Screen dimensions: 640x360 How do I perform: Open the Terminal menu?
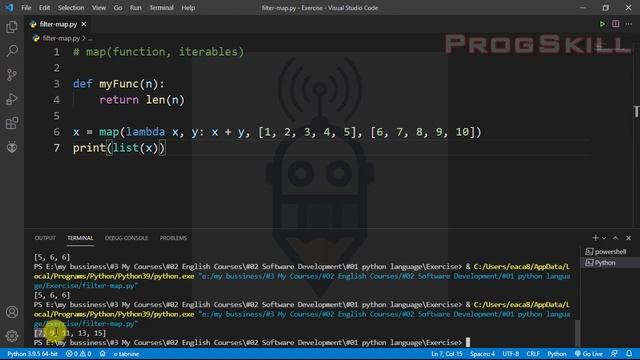tap(161, 8)
